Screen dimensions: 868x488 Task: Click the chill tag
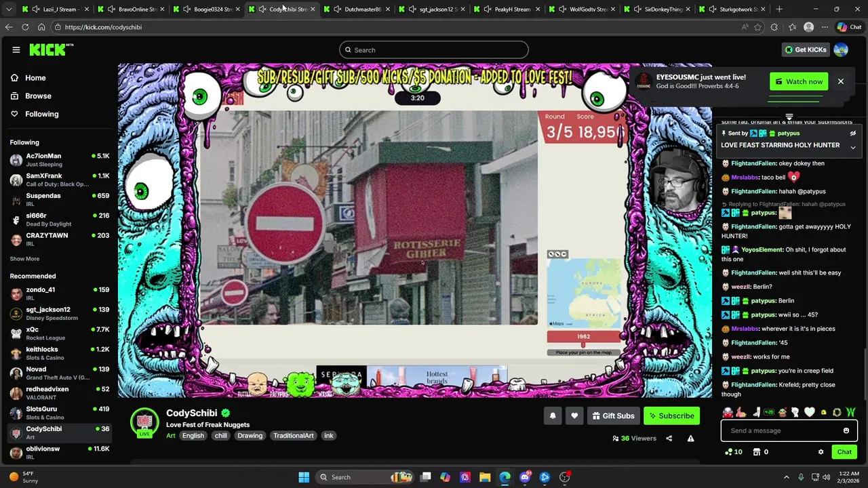(x=221, y=436)
